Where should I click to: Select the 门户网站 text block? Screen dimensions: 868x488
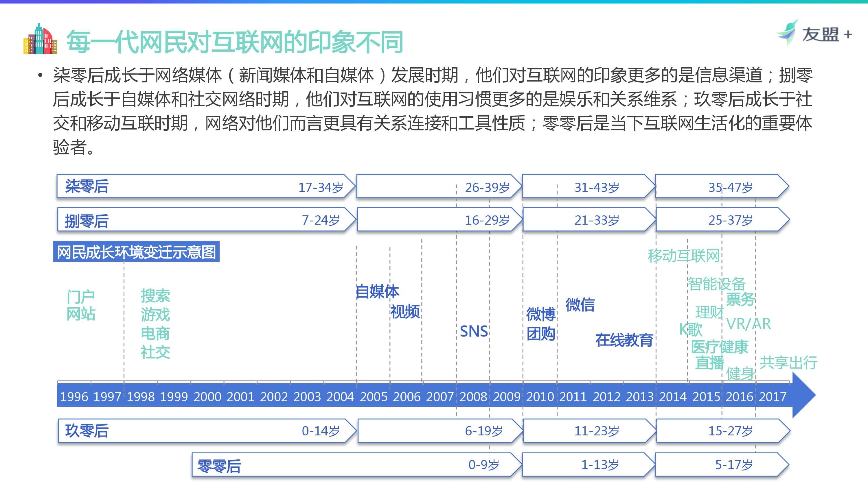tap(81, 305)
